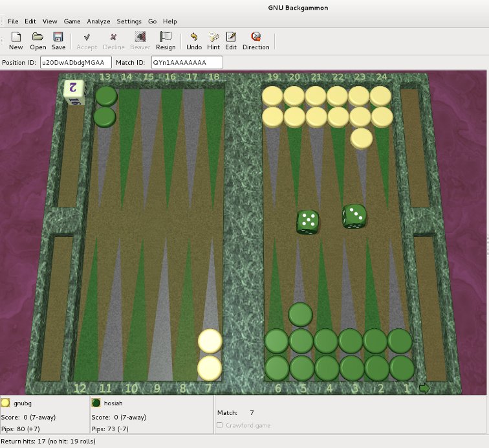Click the point 18 number label
This screenshot has width=489, height=448.
(x=213, y=77)
